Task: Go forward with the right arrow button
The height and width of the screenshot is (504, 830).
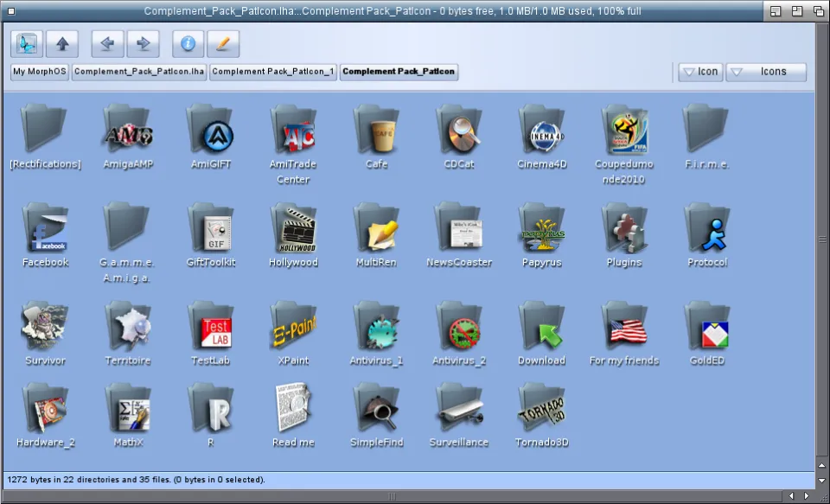Action: [x=144, y=43]
